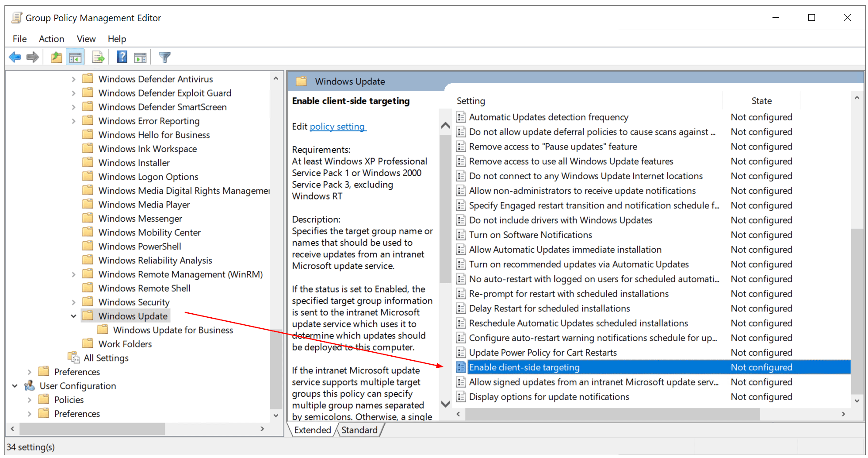Click the policy icon beside Delay Restart for scheduled installations
This screenshot has height=458, width=868.
tap(461, 308)
